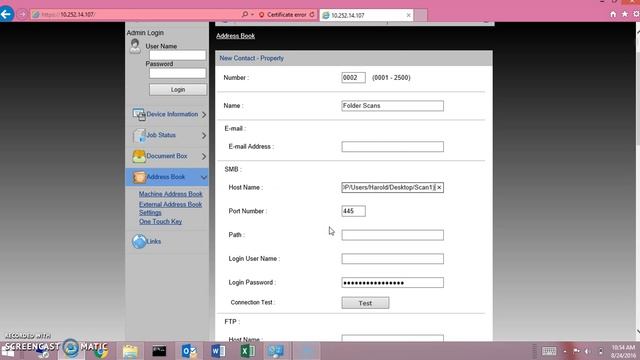Image resolution: width=640 pixels, height=360 pixels.
Task: Expand Job Status chevron
Action: coord(204,136)
